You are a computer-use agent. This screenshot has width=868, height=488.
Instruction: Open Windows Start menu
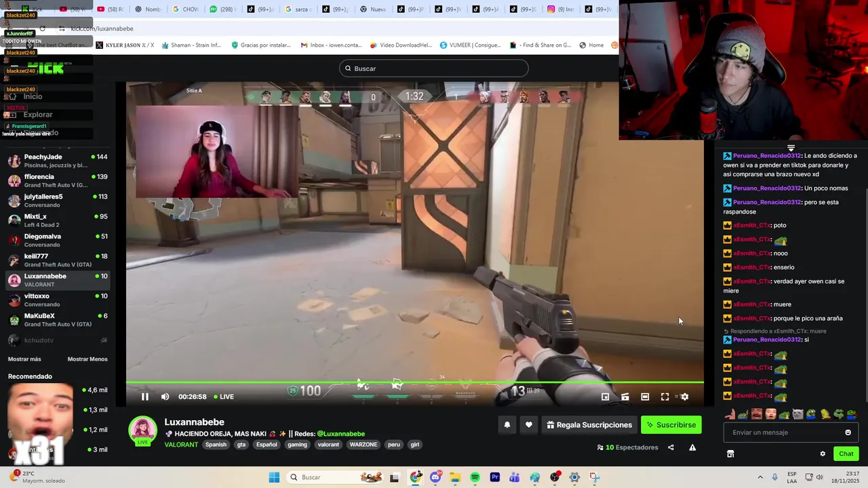pyautogui.click(x=274, y=477)
